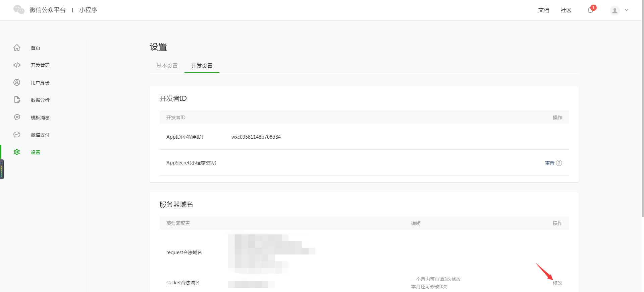Open the 文档 link in header

tap(544, 10)
